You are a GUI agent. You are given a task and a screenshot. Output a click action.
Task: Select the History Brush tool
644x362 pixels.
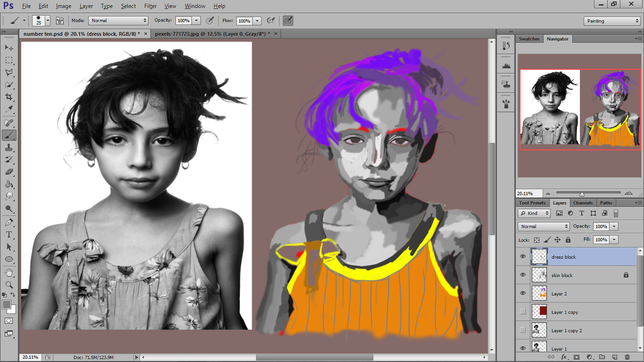click(9, 160)
